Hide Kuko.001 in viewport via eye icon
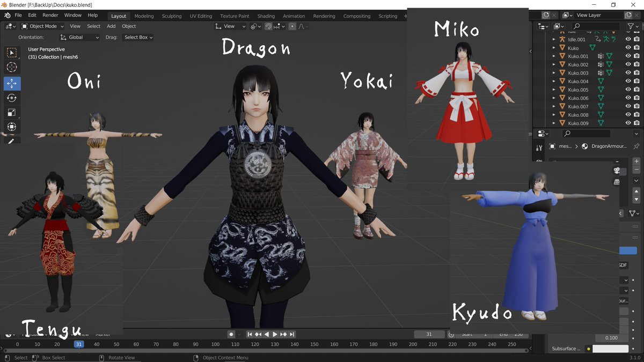This screenshot has width=644, height=362. pyautogui.click(x=628, y=56)
